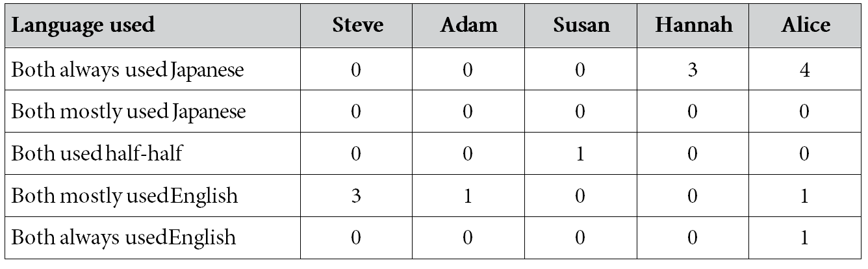Click Hannah's value 3 for always Japanese
The height and width of the screenshot is (269, 868).
coord(694,70)
